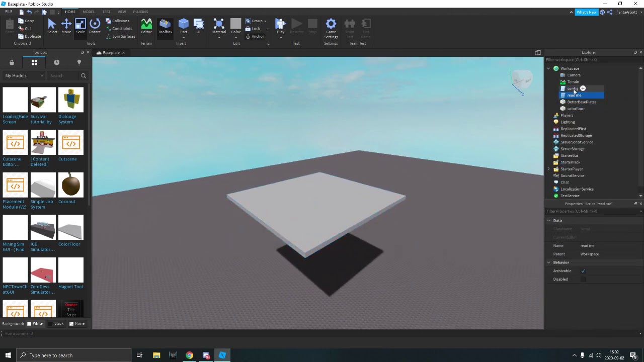The width and height of the screenshot is (644, 362).
Task: Duplicate the selected object
Action: click(x=29, y=36)
